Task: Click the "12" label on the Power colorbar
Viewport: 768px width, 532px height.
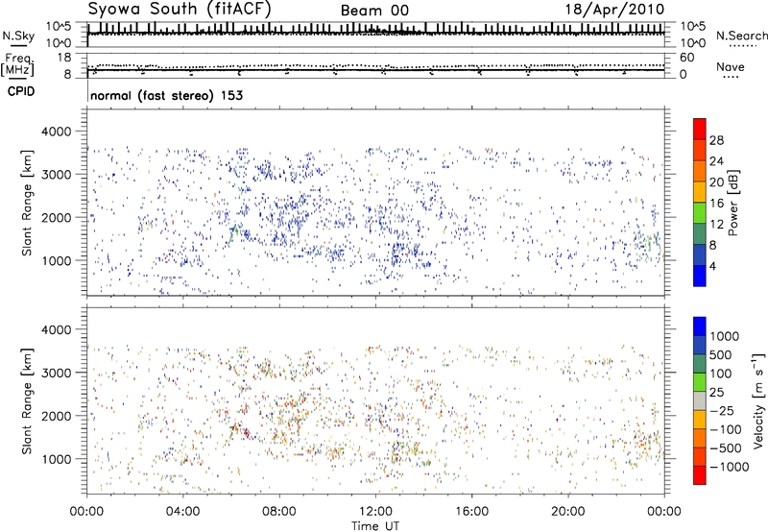Action: tap(716, 225)
